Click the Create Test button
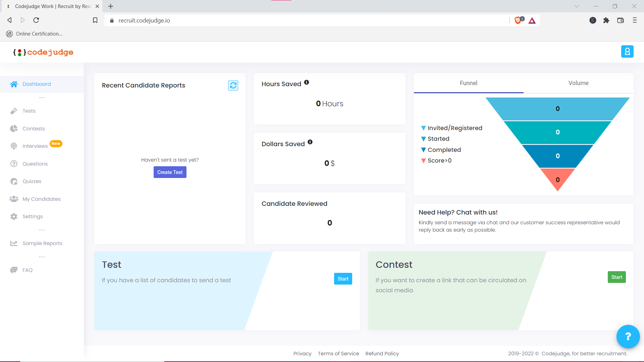Image resolution: width=644 pixels, height=362 pixels. pos(170,172)
